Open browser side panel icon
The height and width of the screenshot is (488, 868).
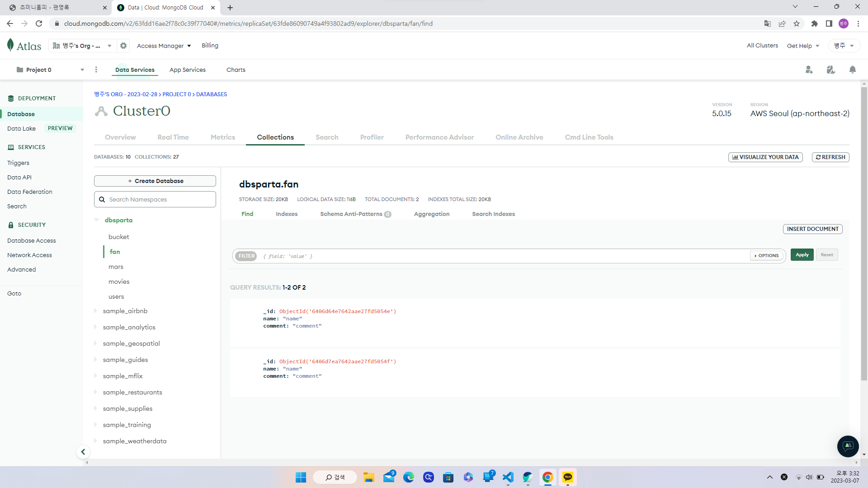(829, 23)
